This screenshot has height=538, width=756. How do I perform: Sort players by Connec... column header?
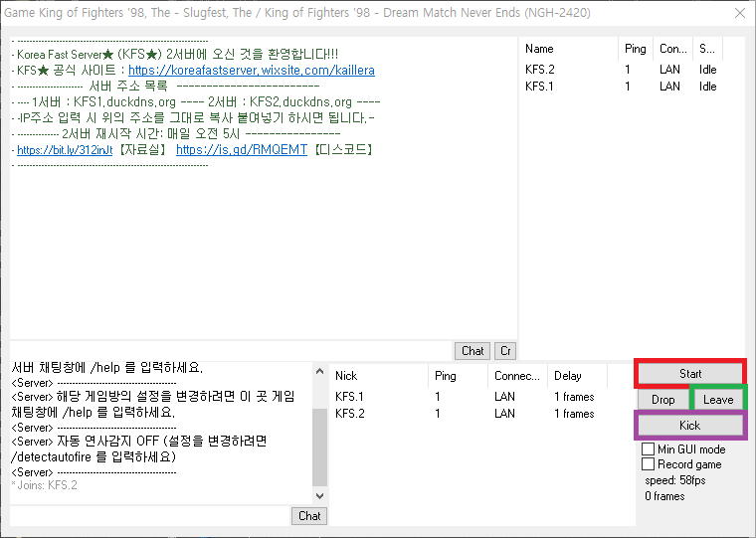coord(517,376)
